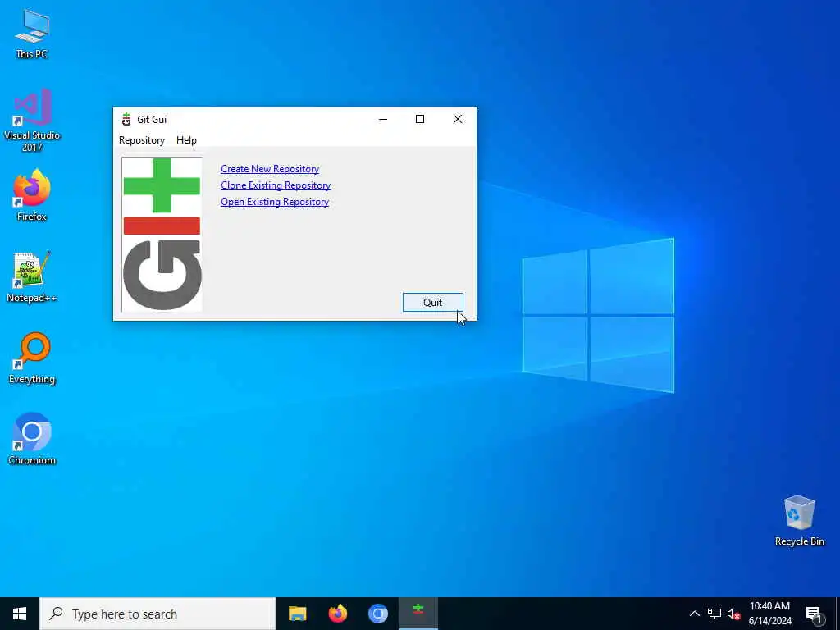Open the notification center icon

click(814, 614)
